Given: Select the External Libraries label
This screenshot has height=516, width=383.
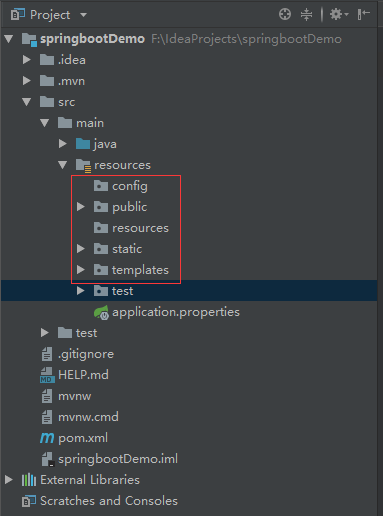Looking at the screenshot, I should pyautogui.click(x=90, y=480).
